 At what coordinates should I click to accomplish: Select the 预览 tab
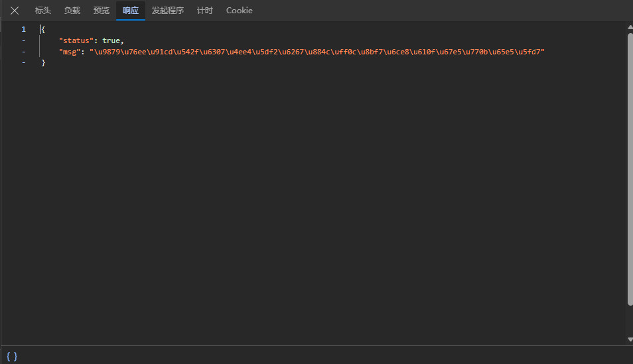coord(101,11)
